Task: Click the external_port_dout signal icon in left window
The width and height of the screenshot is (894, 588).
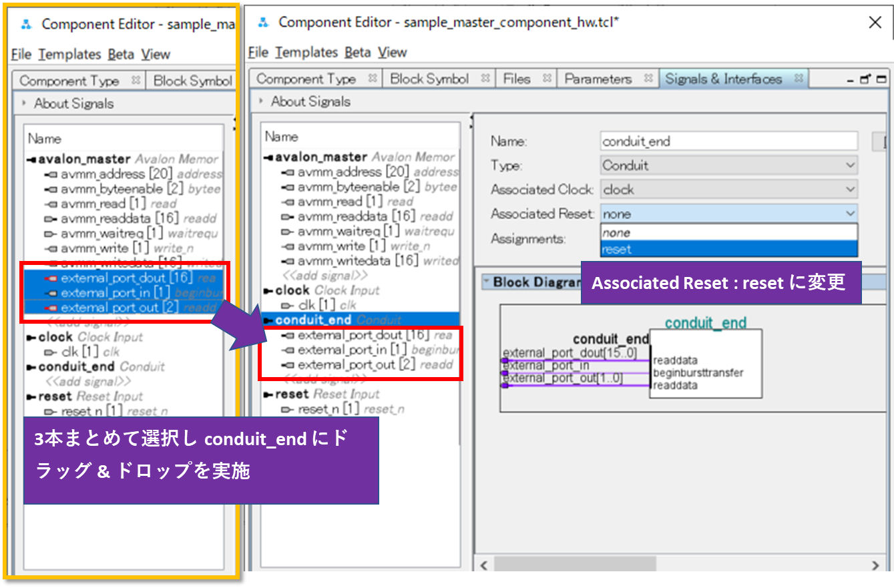Action: point(49,278)
